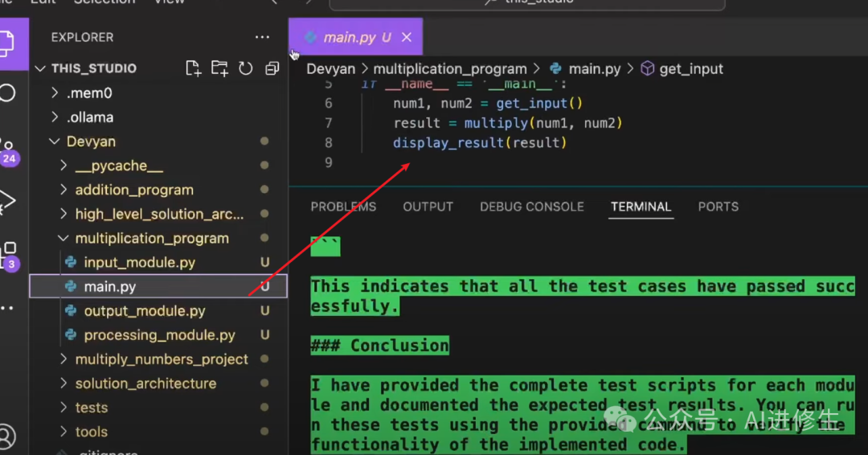
Task: Click U status beside input_module.py
Action: click(x=265, y=262)
